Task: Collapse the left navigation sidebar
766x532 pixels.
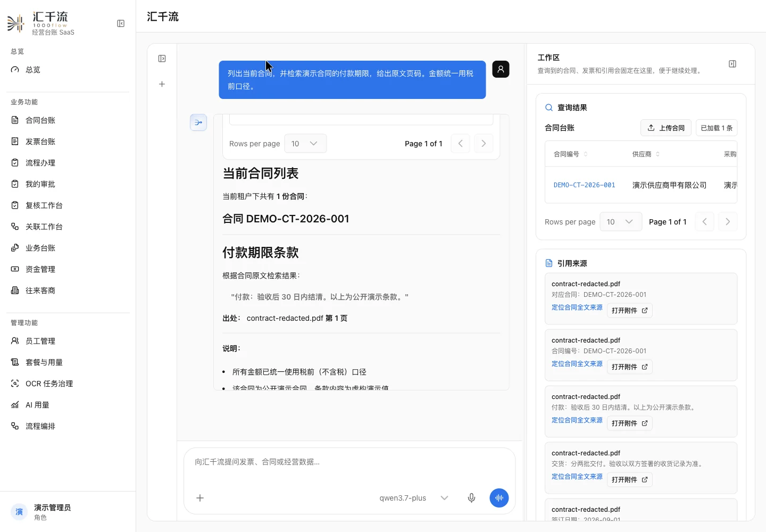Action: pos(121,23)
